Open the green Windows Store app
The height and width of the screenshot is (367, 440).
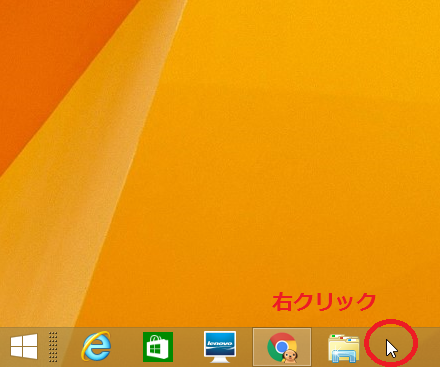point(158,347)
